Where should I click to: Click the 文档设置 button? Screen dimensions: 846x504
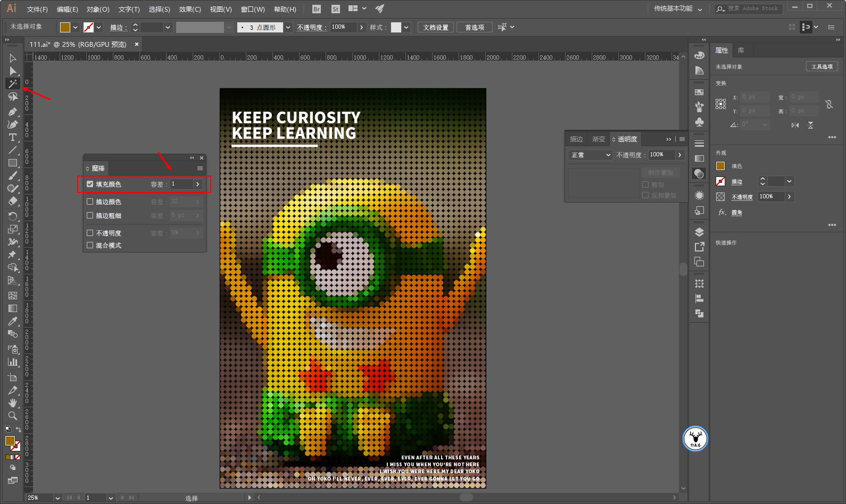point(435,27)
